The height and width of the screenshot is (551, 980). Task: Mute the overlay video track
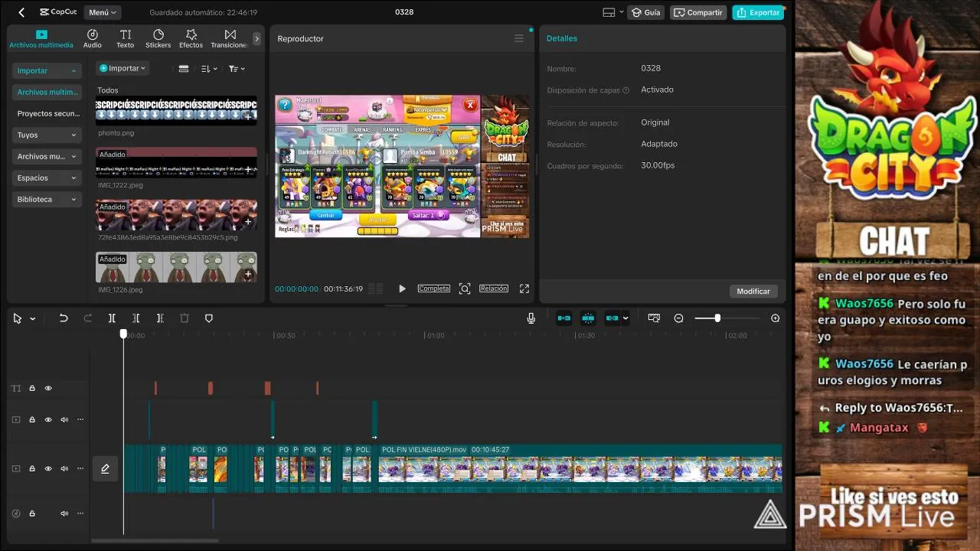pos(64,419)
